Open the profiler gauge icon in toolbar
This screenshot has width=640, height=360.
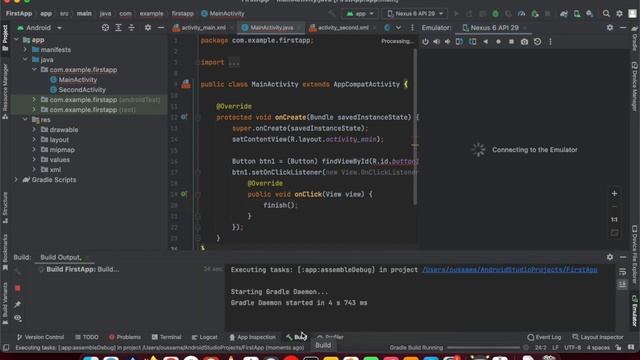[x=521, y=13]
